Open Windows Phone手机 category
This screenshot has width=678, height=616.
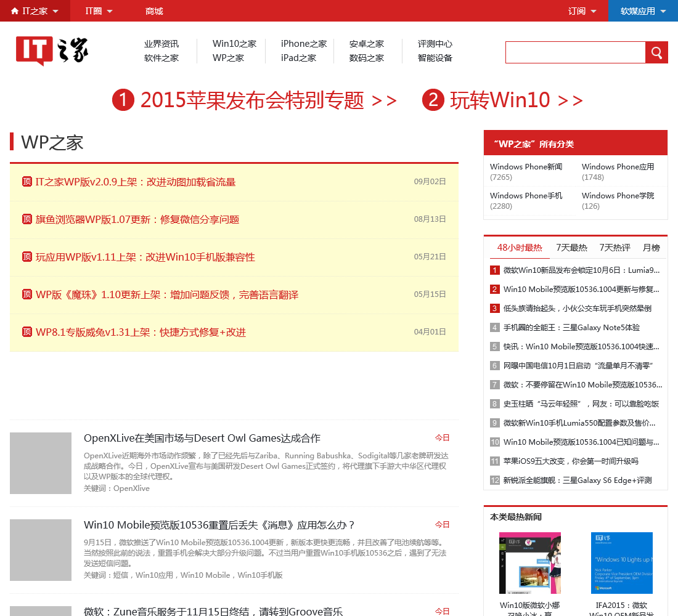pyautogui.click(x=526, y=196)
